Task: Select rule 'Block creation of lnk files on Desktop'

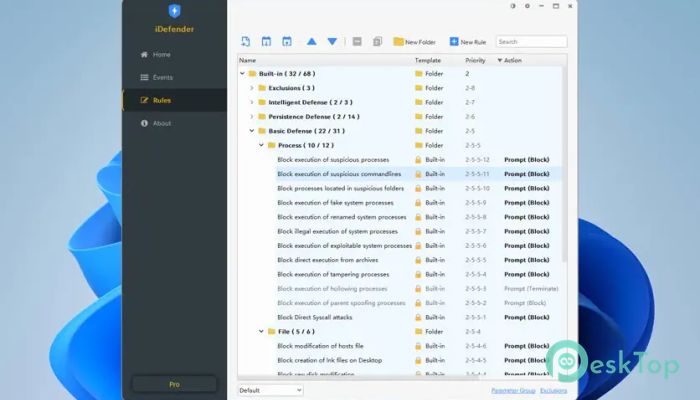Action: (x=329, y=360)
